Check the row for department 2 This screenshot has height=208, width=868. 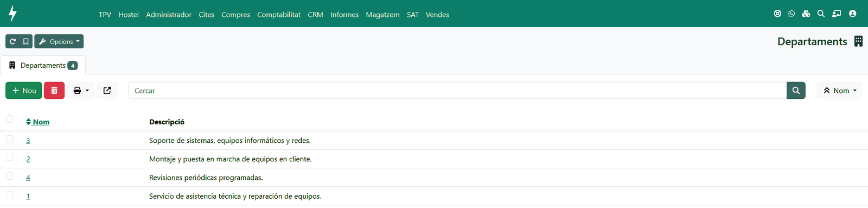(x=9, y=157)
